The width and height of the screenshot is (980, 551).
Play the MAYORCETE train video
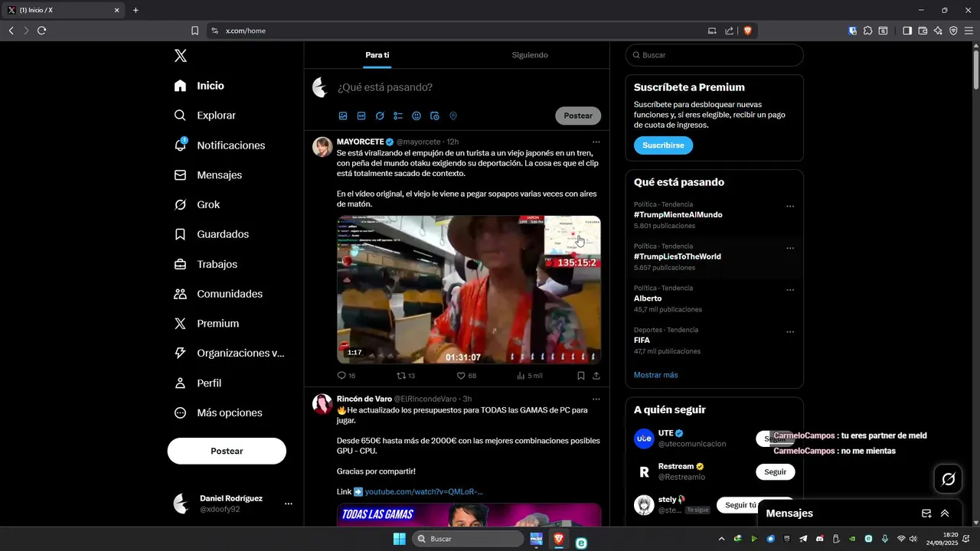point(469,289)
